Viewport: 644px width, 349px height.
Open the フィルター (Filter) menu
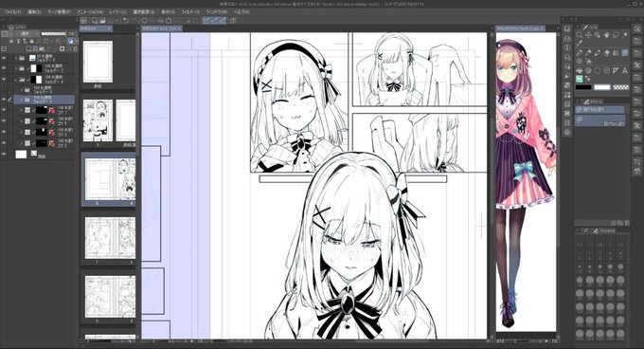[x=190, y=12]
